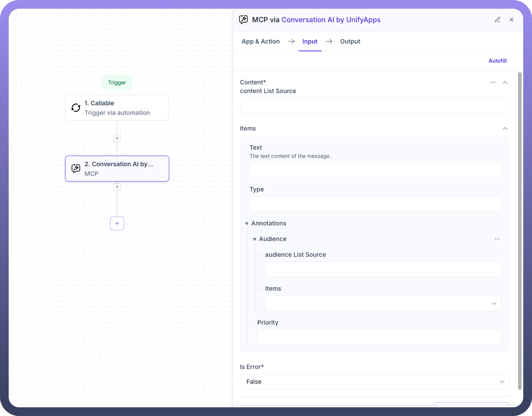Click the MCP header chat-sparkle icon
532x416 pixels.
tap(243, 20)
